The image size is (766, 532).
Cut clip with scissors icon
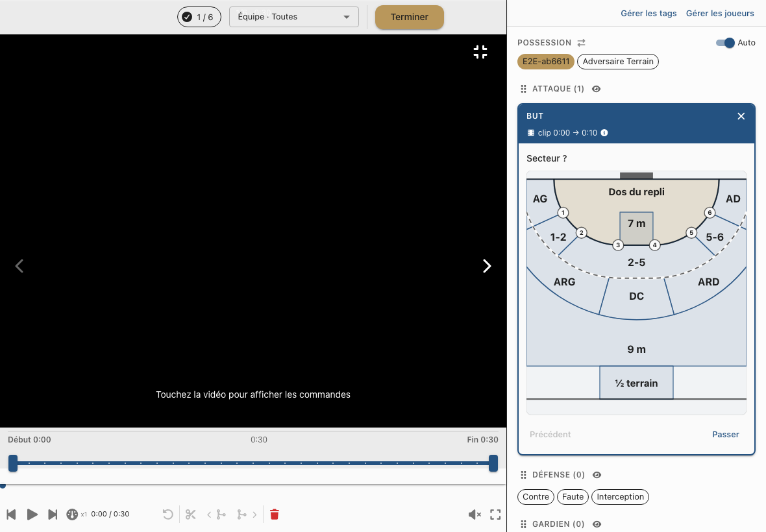(190, 514)
